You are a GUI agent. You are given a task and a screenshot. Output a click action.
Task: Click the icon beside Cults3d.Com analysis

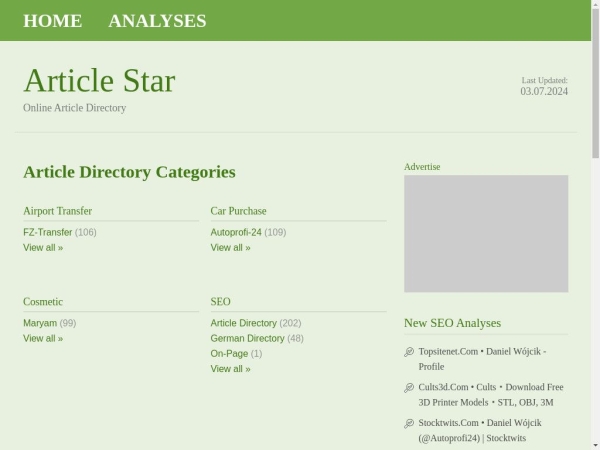[409, 388]
